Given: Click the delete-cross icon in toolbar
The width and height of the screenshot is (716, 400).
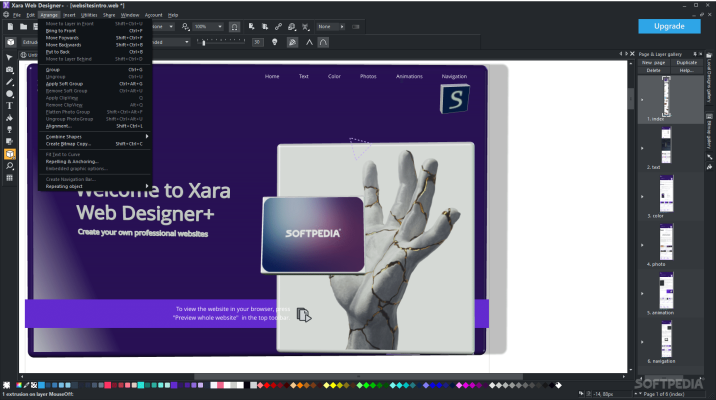Looking at the screenshot, I should [305, 26].
